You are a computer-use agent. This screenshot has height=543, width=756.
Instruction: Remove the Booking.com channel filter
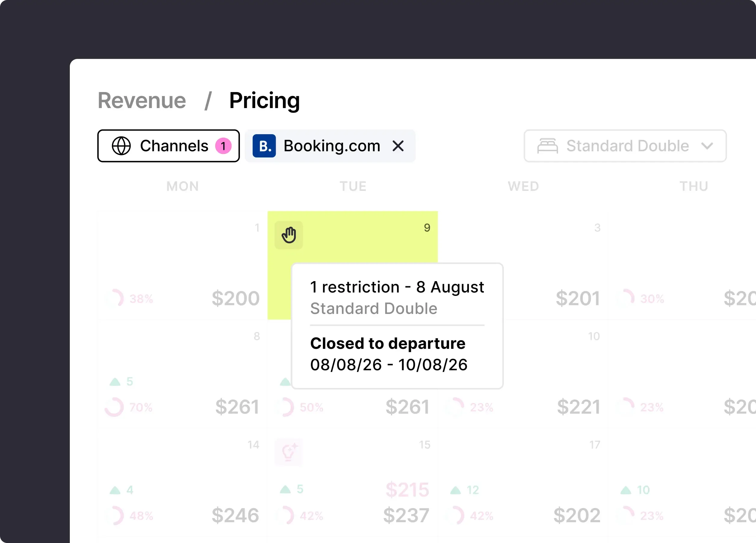coord(398,146)
